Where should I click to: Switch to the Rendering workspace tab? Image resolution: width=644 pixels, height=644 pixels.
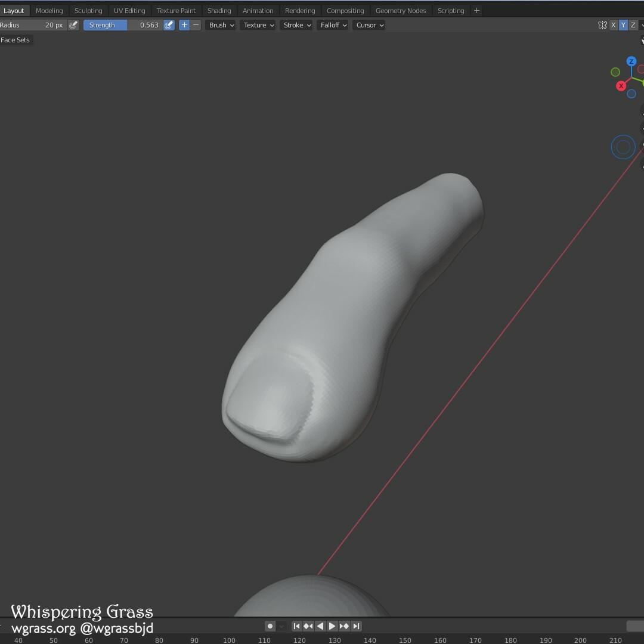(x=300, y=11)
